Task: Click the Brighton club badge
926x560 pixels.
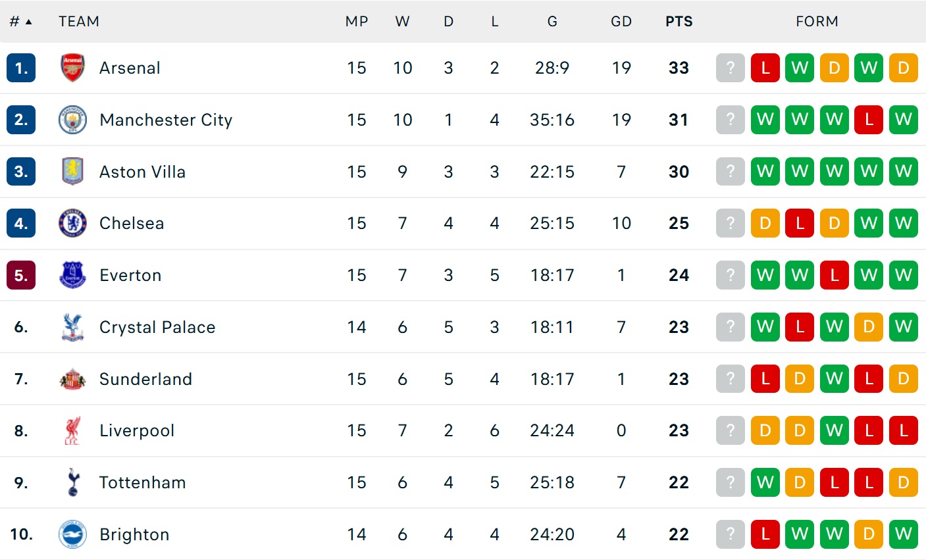Action: click(x=72, y=534)
